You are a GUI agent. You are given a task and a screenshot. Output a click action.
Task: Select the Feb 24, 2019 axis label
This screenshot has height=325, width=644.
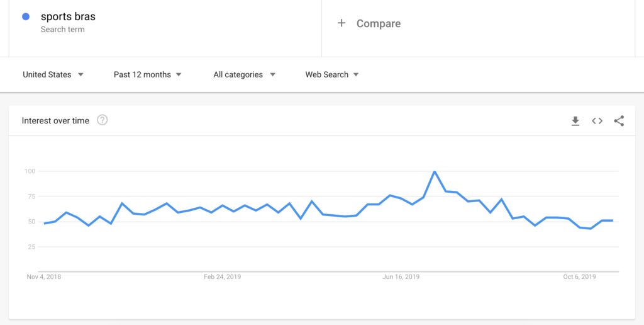point(223,277)
